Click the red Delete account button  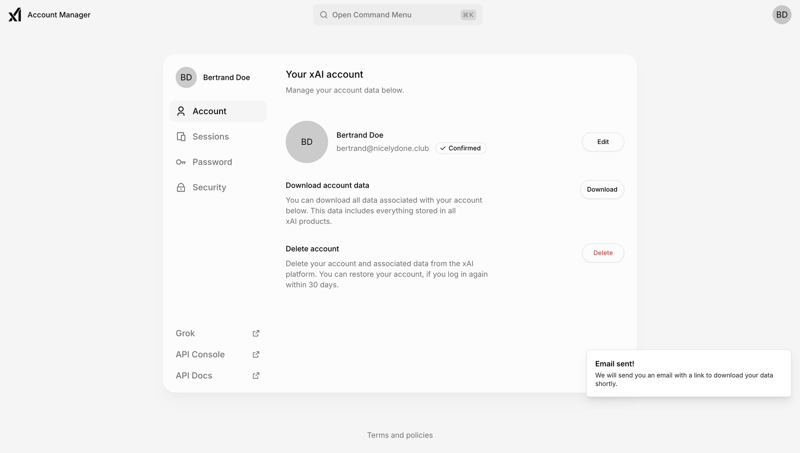(x=603, y=253)
